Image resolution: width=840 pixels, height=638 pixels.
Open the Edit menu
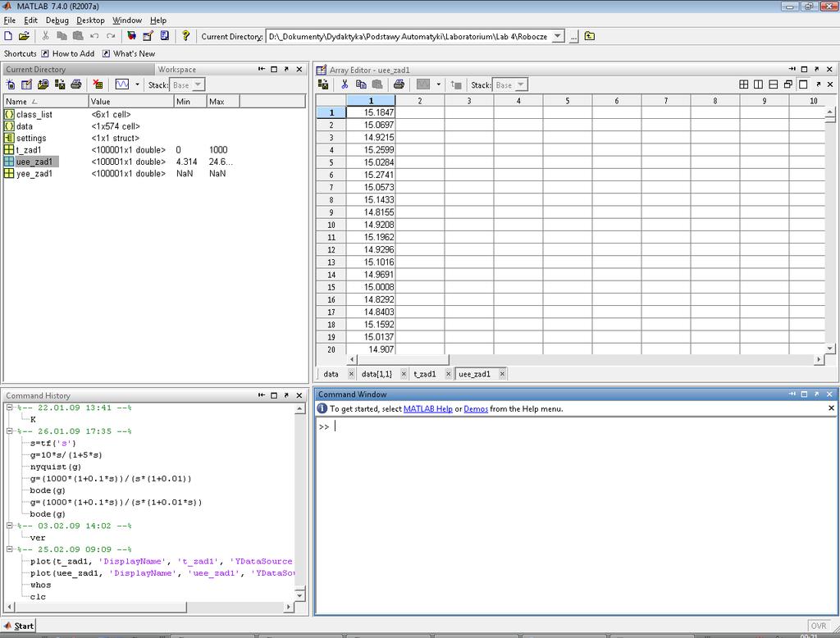pyautogui.click(x=30, y=21)
